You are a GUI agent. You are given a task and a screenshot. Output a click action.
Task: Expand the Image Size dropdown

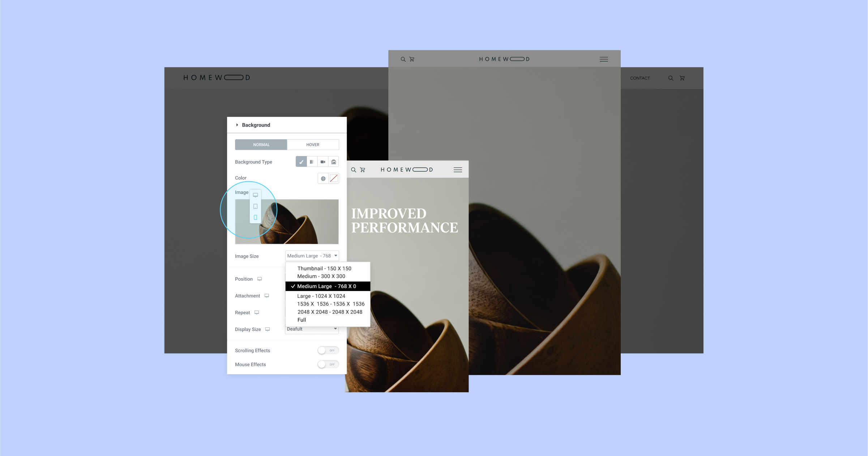point(312,256)
